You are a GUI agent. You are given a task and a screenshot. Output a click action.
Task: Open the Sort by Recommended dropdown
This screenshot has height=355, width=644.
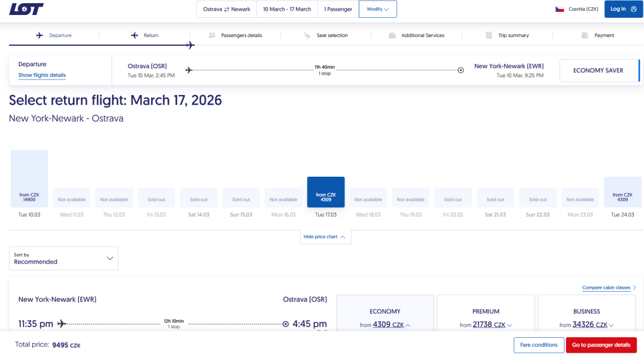[x=64, y=258]
